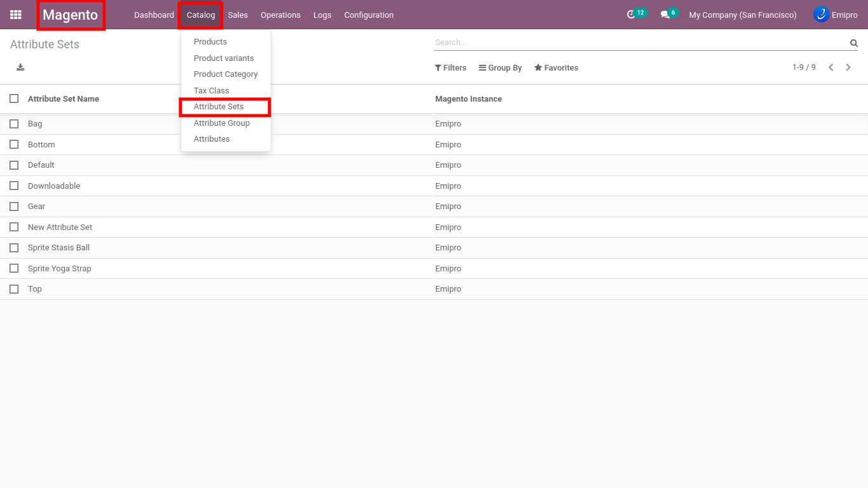Click Emipro instance cell in Bag row
Image resolution: width=868 pixels, height=488 pixels.
(x=448, y=124)
